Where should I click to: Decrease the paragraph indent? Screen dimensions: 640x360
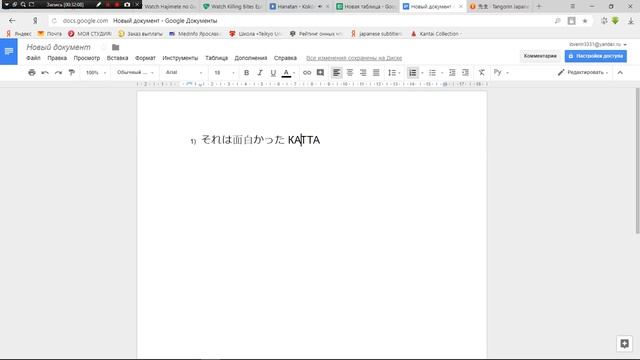tap(452, 73)
